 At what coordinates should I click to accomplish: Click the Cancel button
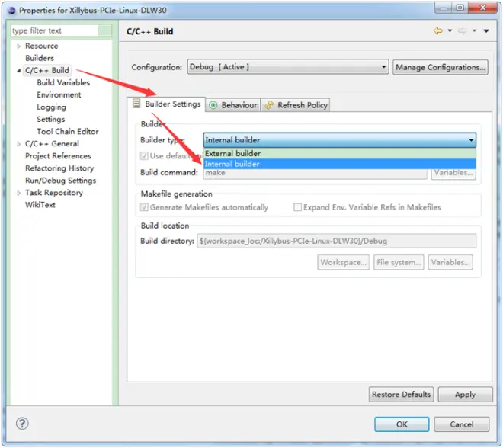462,424
